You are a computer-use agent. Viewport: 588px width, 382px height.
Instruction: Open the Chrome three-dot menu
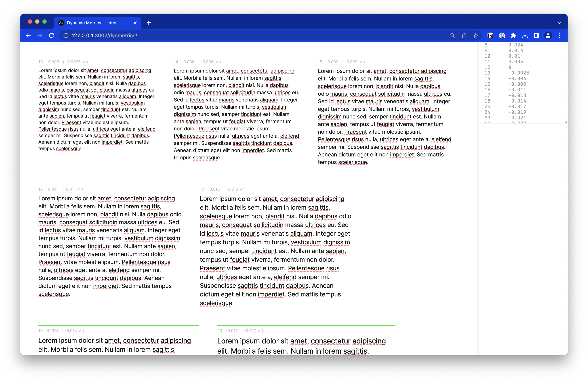[x=560, y=35]
